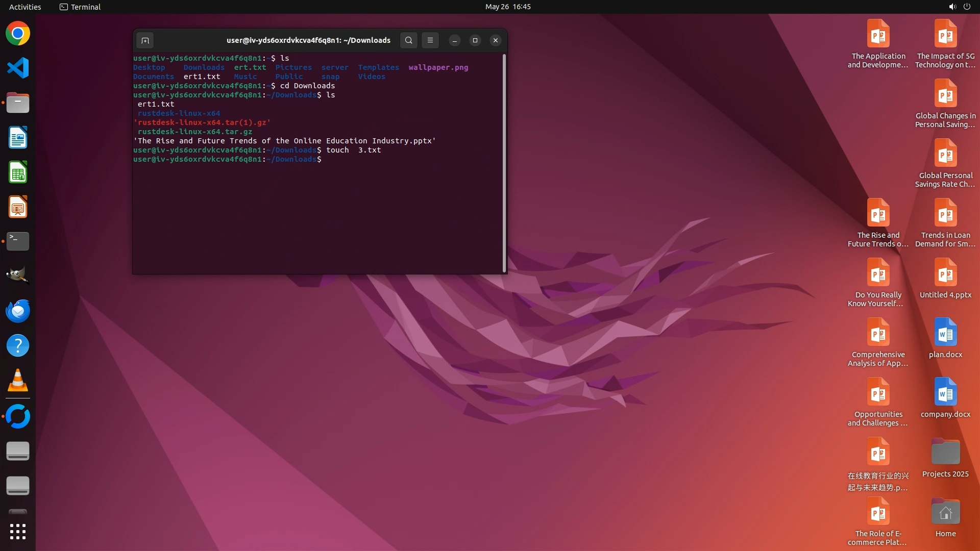The image size is (980, 551).
Task: Open the date and time calendar panel
Action: [x=507, y=7]
